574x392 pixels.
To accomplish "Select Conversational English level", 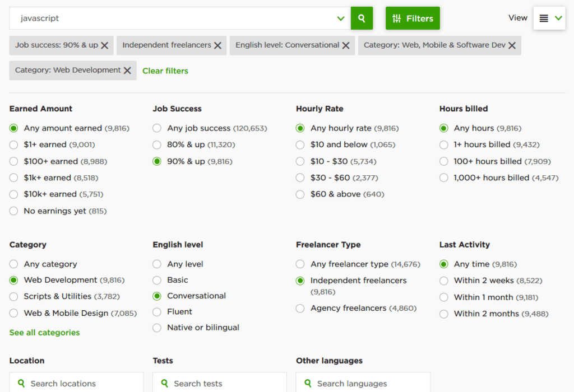I will (157, 296).
